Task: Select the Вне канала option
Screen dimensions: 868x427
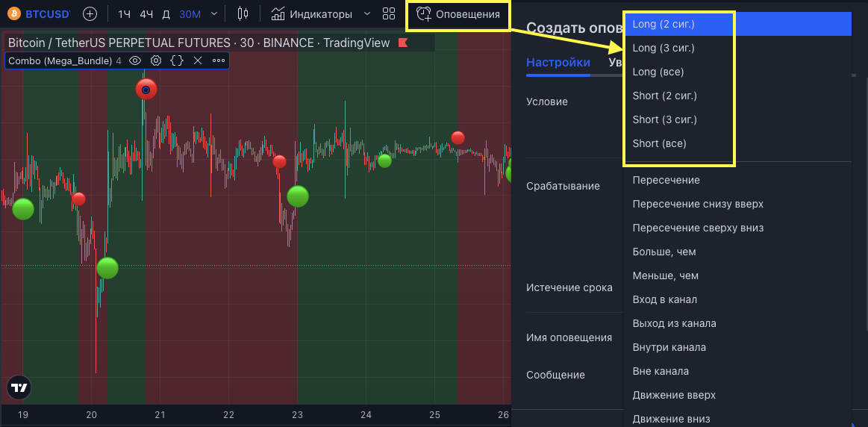Action: coord(737,371)
